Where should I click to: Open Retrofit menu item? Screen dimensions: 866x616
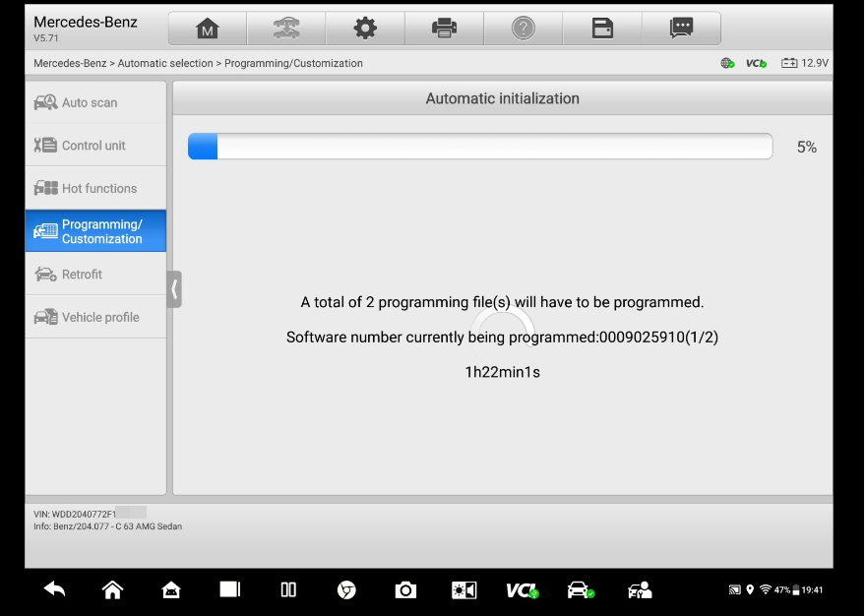[95, 274]
